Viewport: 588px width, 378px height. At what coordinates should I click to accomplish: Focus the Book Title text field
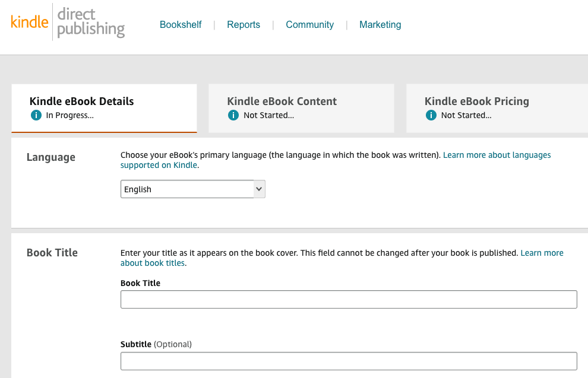pyautogui.click(x=349, y=300)
